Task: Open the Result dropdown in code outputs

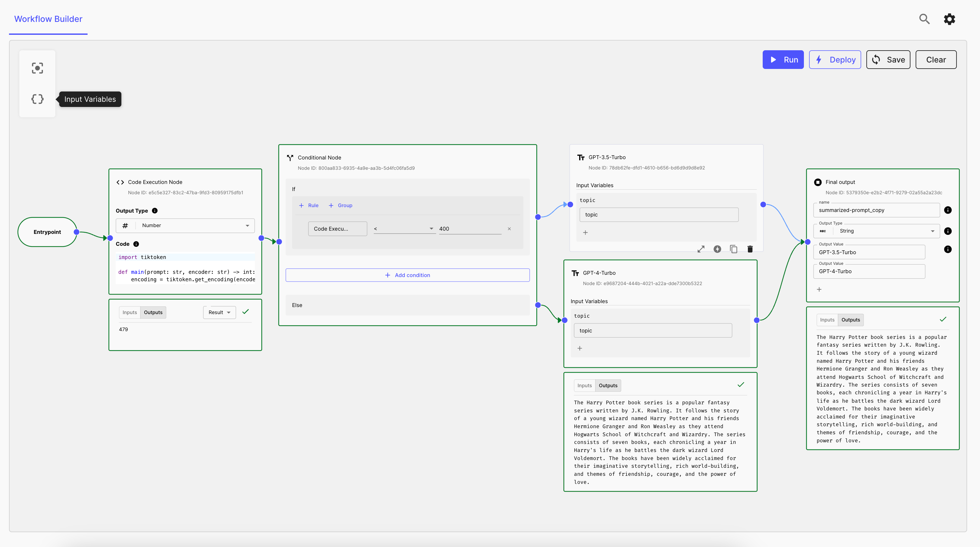Action: click(x=219, y=312)
